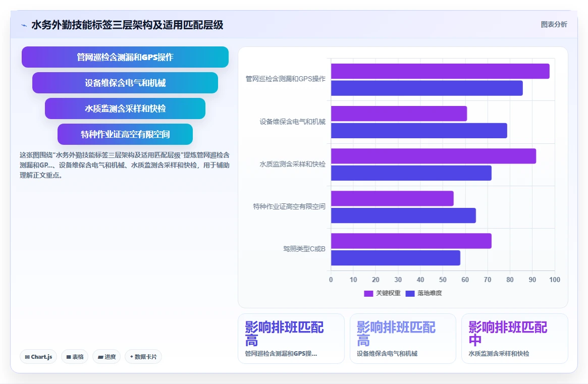Click the description paragraph starting 这张图围绕
Viewport: 588px width, 384px height.
click(125, 165)
